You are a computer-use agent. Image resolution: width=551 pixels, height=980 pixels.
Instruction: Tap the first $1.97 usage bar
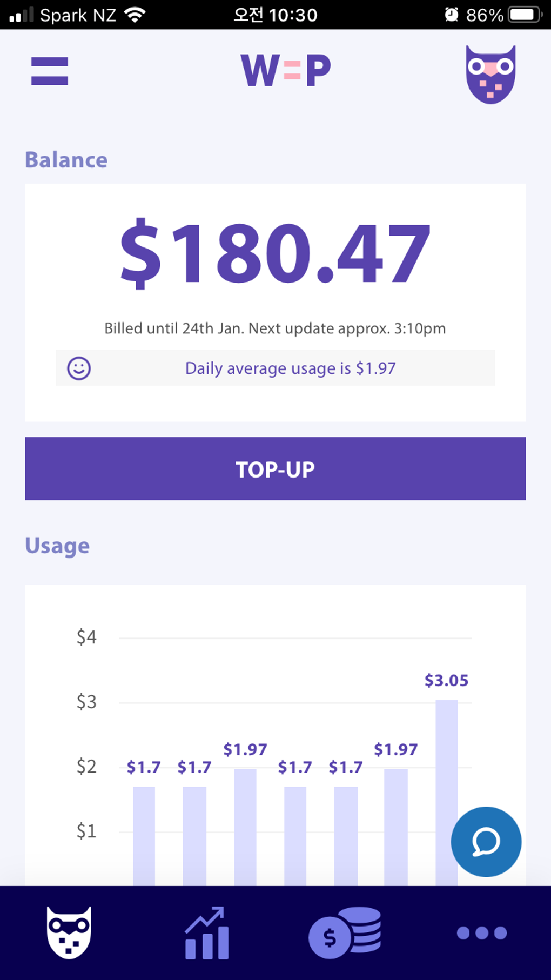click(x=245, y=827)
